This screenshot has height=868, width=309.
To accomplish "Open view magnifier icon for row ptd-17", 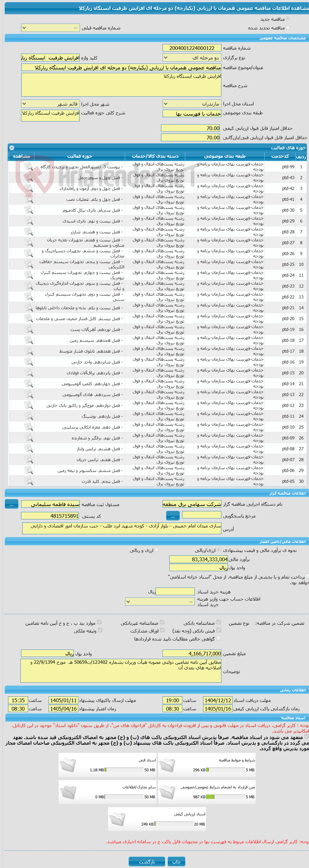I will point(28,351).
